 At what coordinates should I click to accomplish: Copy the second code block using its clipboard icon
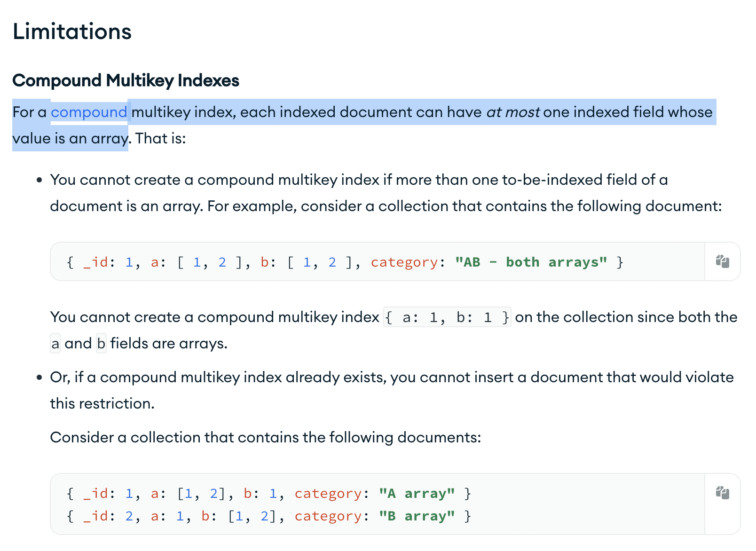click(722, 492)
